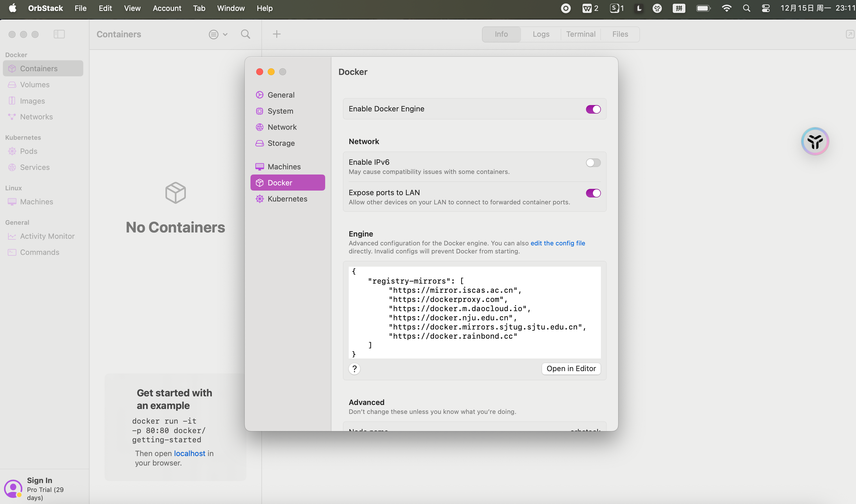
Task: Open the Apple menu
Action: coord(13,8)
